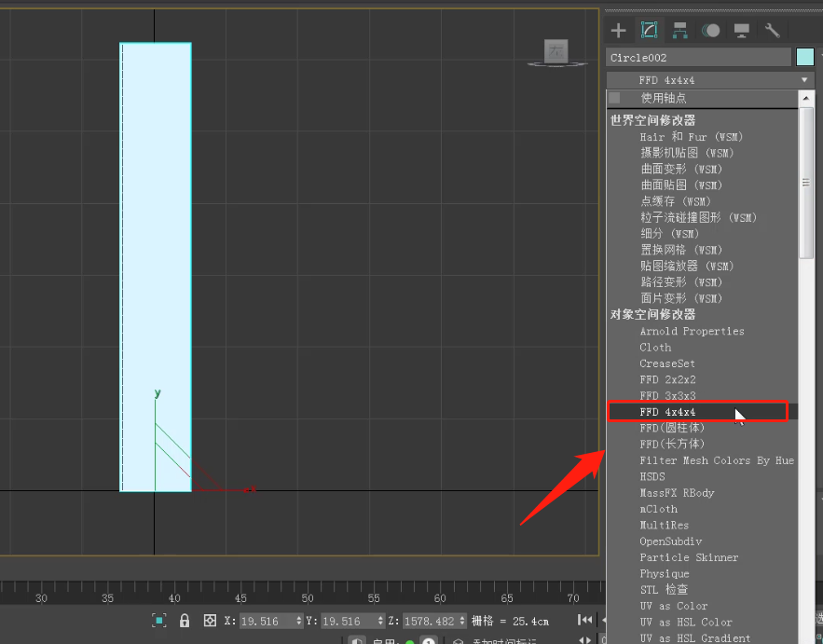Toggle the selection lock padlock
This screenshot has height=644, width=823.
[185, 621]
